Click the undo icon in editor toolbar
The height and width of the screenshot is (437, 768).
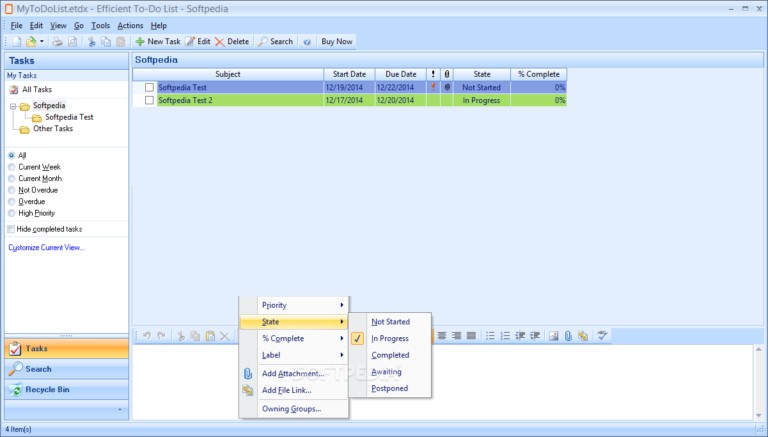coord(146,336)
